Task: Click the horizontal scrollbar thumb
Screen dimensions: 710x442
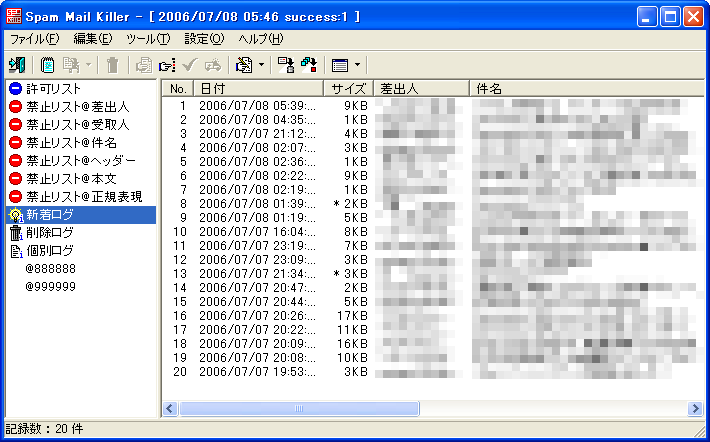Action: pos(299,408)
